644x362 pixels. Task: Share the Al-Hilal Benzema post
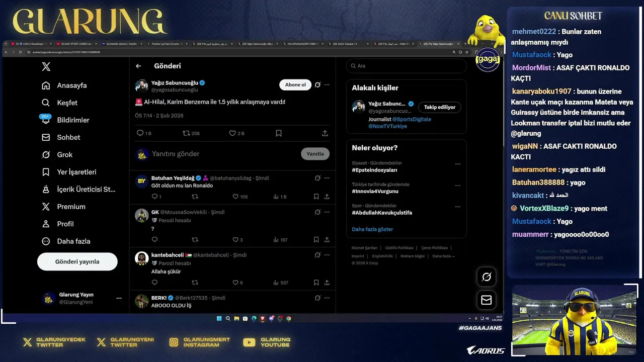coord(325,133)
